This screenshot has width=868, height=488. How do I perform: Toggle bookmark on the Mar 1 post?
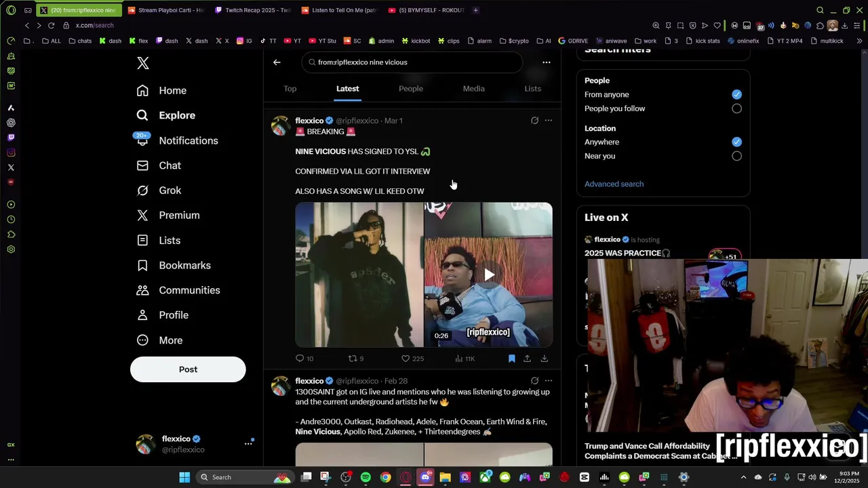pos(511,359)
